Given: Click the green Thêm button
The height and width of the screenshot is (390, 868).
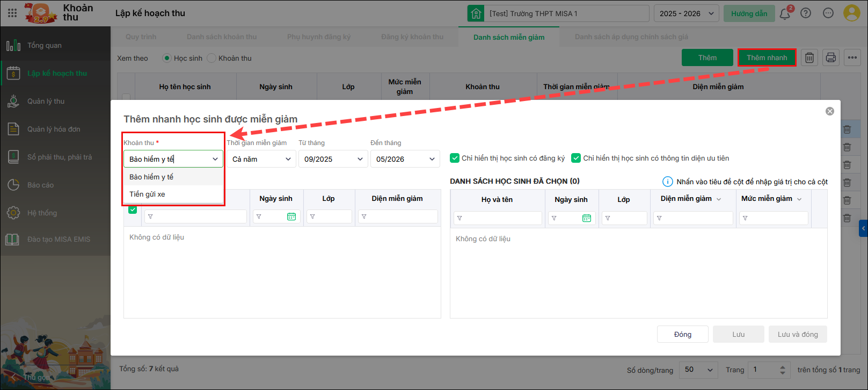Looking at the screenshot, I should [x=707, y=57].
